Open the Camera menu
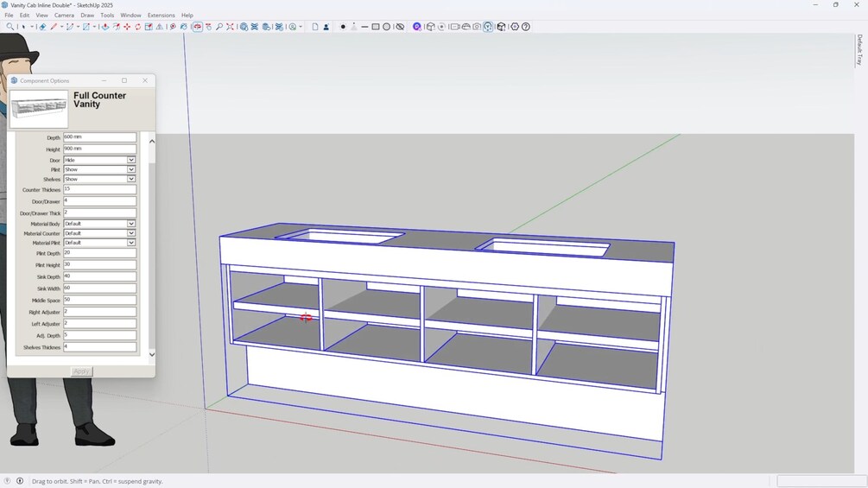 pos(64,15)
